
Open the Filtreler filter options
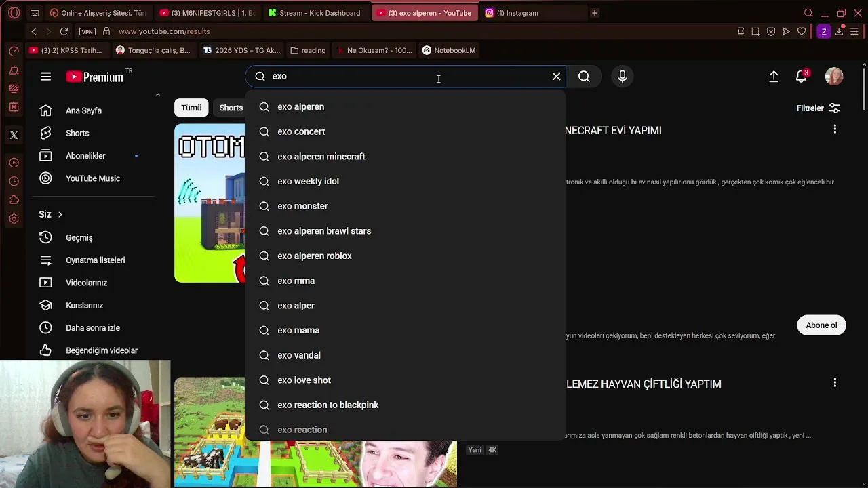click(818, 108)
